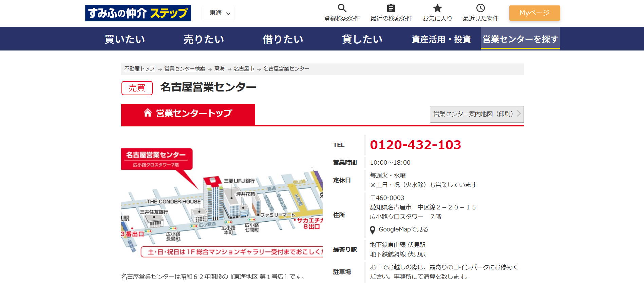
Task: Open the GoogleMapで見る link
Action: click(x=403, y=229)
